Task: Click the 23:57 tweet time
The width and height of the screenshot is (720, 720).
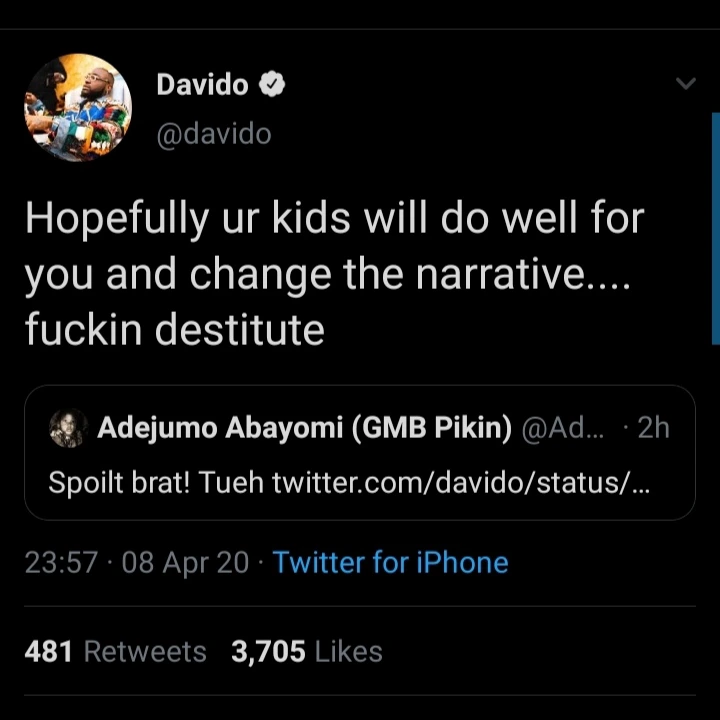Action: point(61,562)
